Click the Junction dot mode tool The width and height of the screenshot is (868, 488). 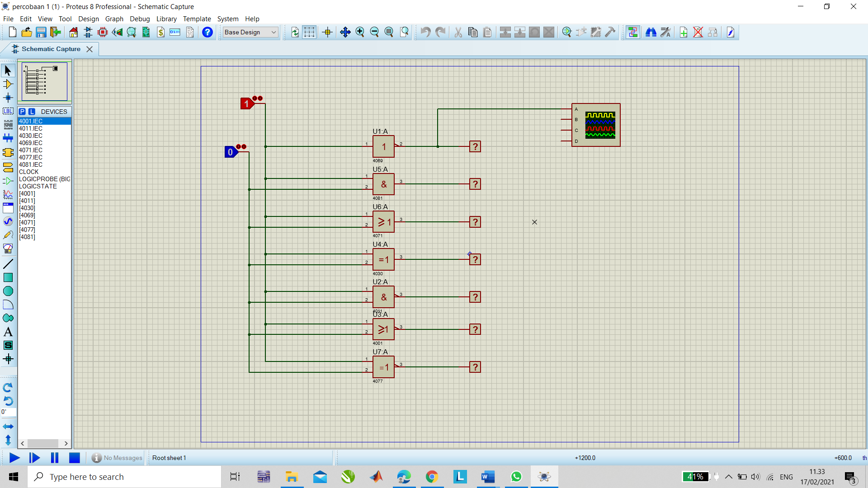click(x=8, y=98)
